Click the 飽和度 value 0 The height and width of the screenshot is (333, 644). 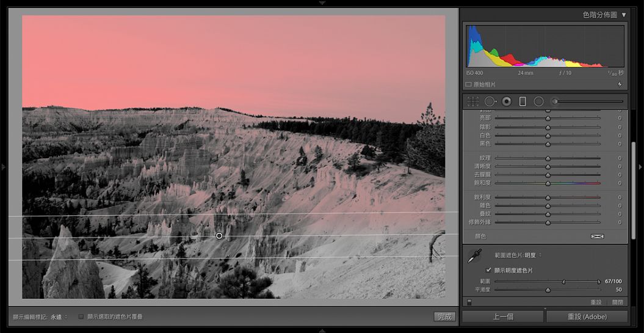coord(620,183)
